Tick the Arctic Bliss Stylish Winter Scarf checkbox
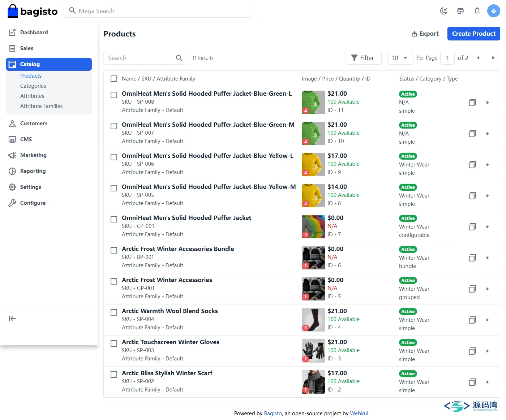Viewport: 506px width, 420px height. pos(114,374)
